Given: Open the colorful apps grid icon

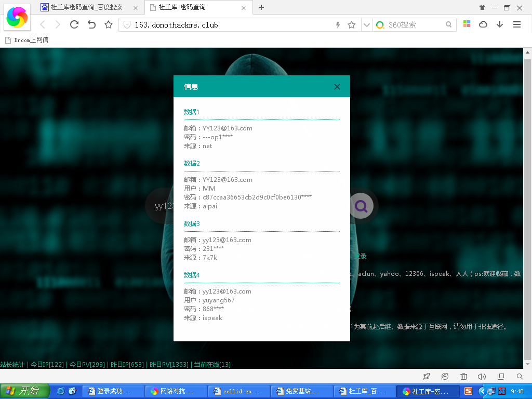Looking at the screenshot, I should tap(467, 24).
